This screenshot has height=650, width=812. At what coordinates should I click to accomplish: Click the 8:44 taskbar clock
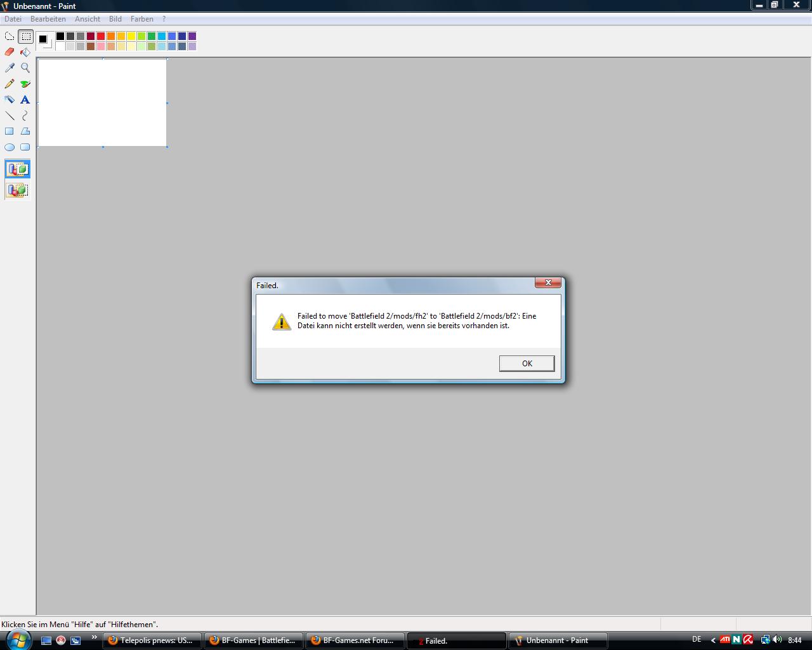point(794,640)
